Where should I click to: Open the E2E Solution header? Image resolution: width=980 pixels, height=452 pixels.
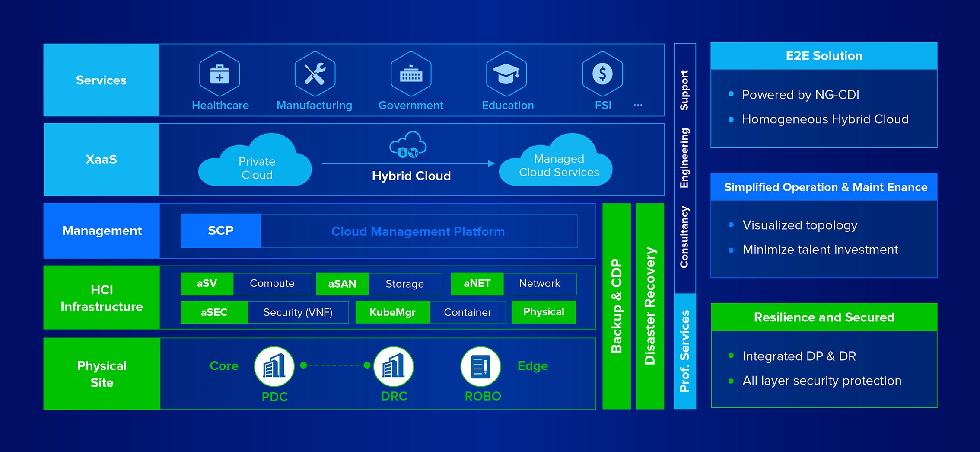point(824,56)
